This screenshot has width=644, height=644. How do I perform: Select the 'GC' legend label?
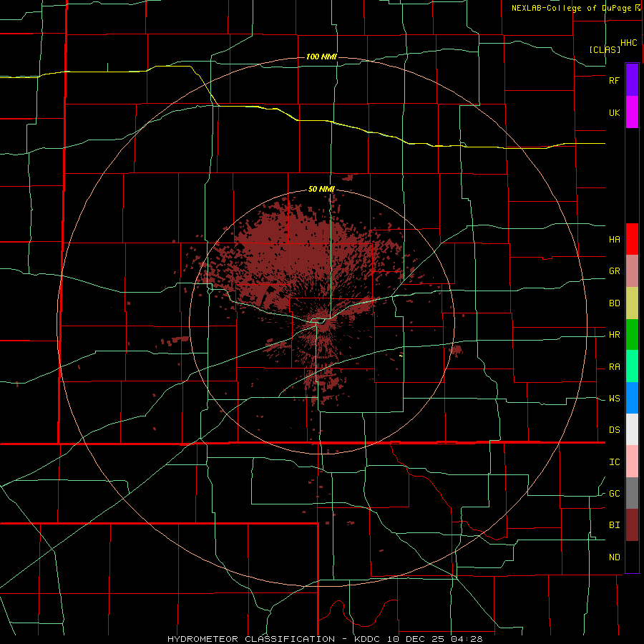(x=614, y=494)
